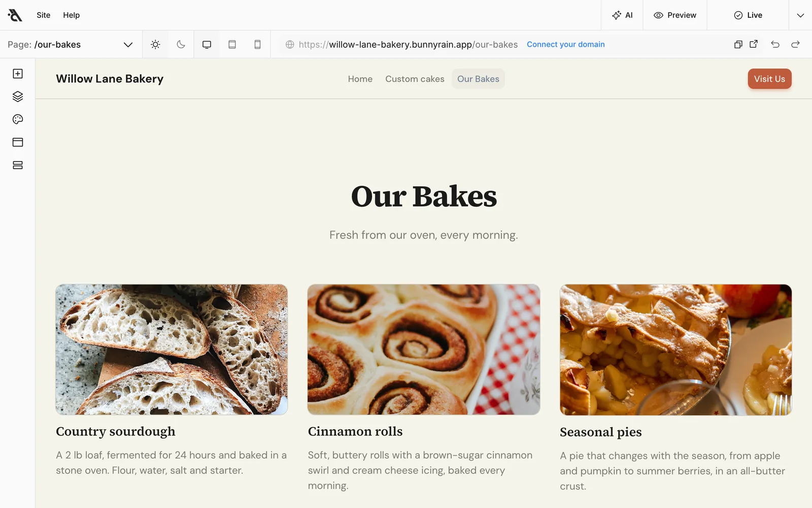
Task: Open the add element panel icon
Action: [x=18, y=74]
